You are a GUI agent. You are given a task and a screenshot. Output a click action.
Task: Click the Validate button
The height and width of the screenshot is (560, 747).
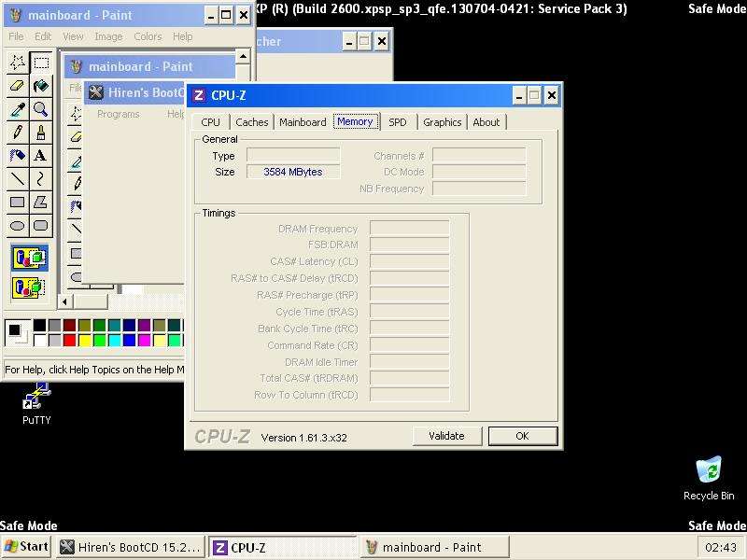446,436
